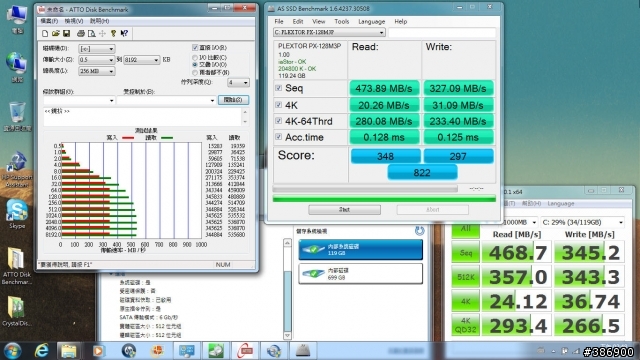Open the CrystalDisk desktop folder icon
The width and height of the screenshot is (640, 360).
point(17,311)
